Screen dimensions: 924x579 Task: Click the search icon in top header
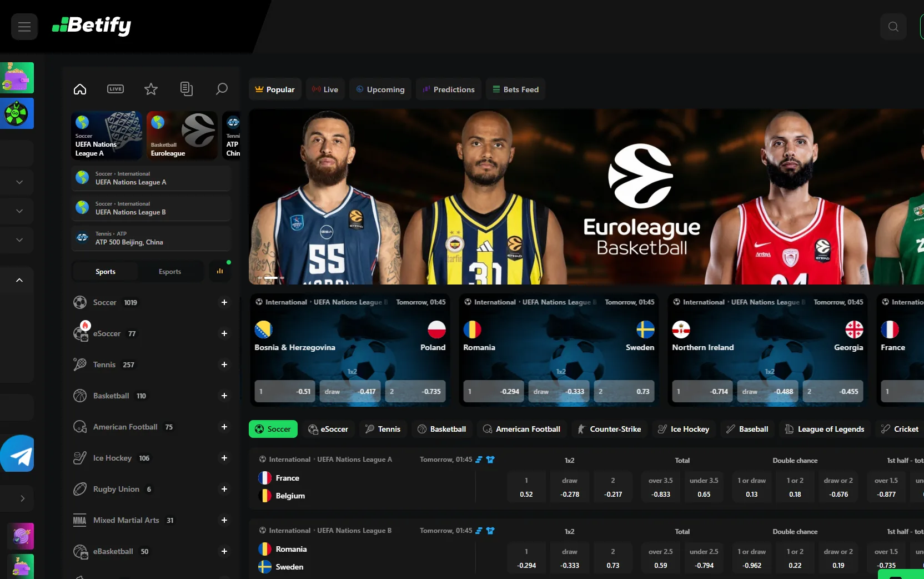893,27
